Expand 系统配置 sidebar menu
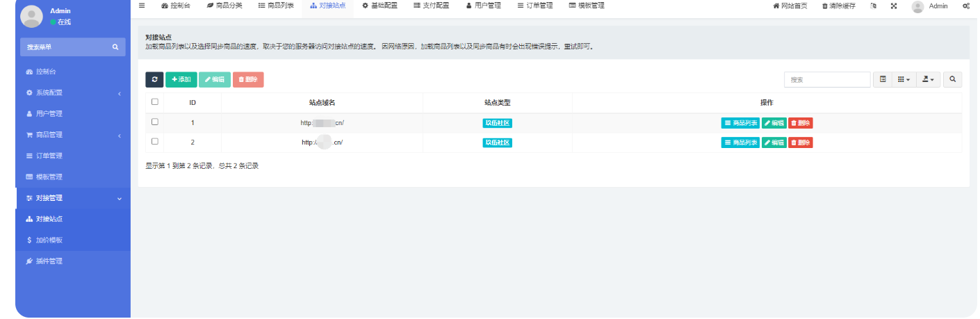980x319 pixels. point(73,92)
